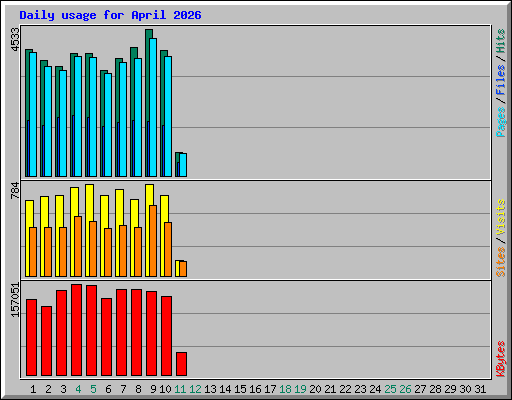The width and height of the screenshot is (512, 400).
Task: Click the red KBytes bar for day 4
Action: [x=76, y=330]
